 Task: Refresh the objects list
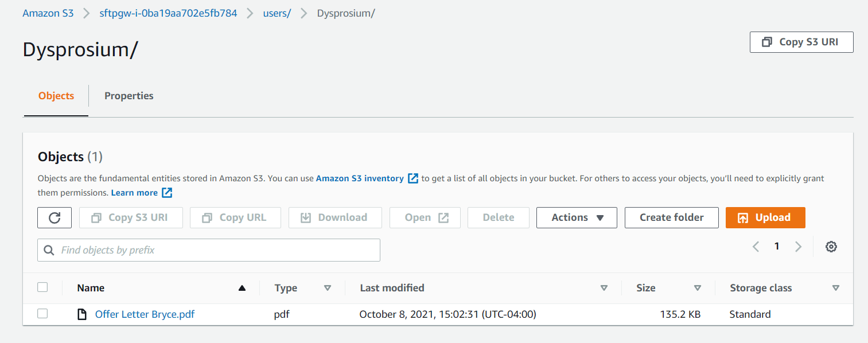[x=54, y=217]
